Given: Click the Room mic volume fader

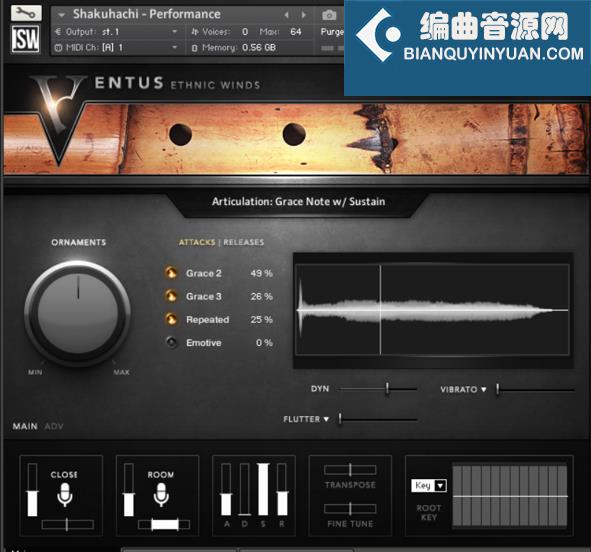Looking at the screenshot, I should coord(129,490).
